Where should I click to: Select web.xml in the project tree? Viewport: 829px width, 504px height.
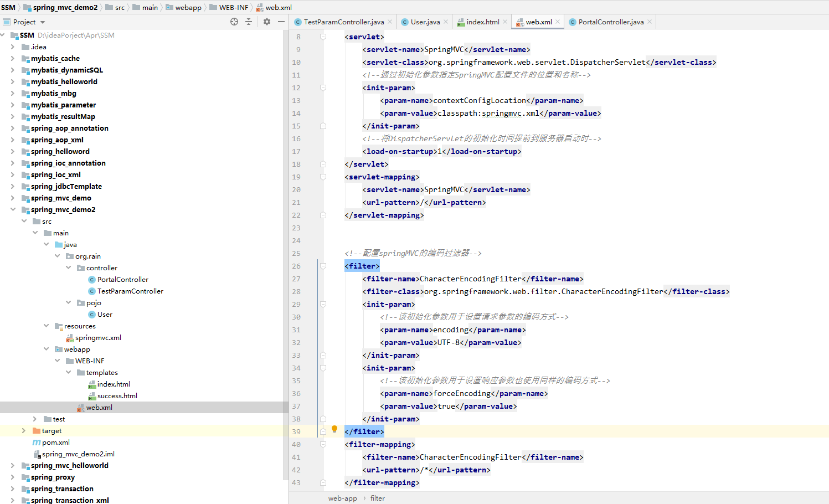tap(99, 407)
